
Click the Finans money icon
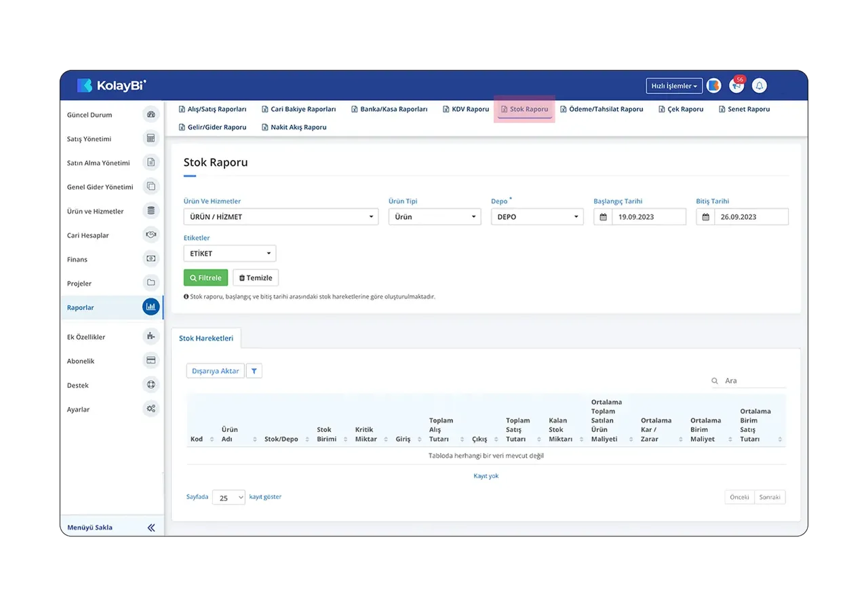[x=151, y=259]
